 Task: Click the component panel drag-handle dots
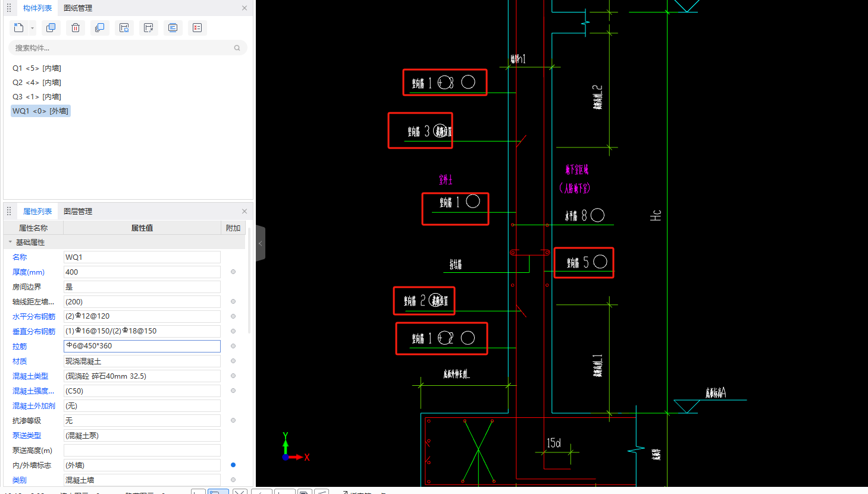(9, 8)
